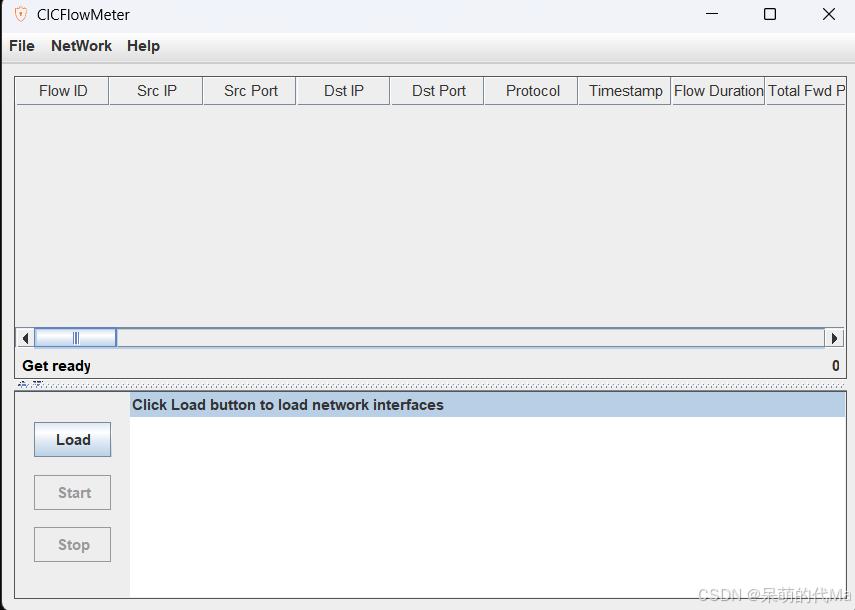Close the CICFlowMeter window
Viewport: 855px width, 610px height.
click(829, 14)
